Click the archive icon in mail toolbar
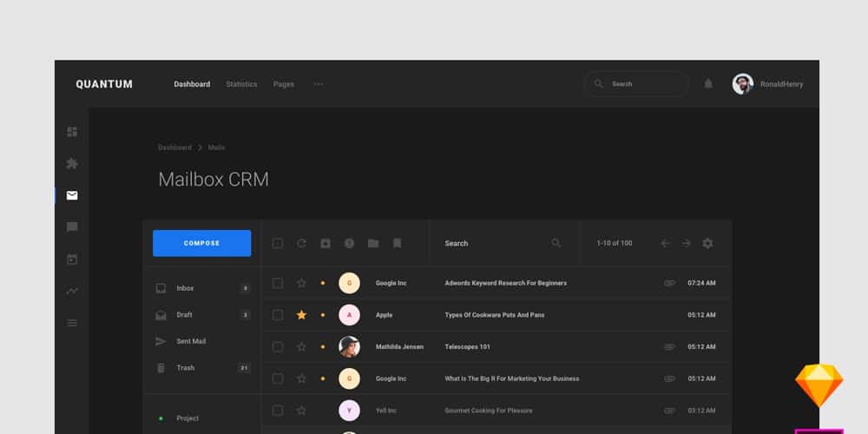This screenshot has width=868, height=434. point(325,243)
